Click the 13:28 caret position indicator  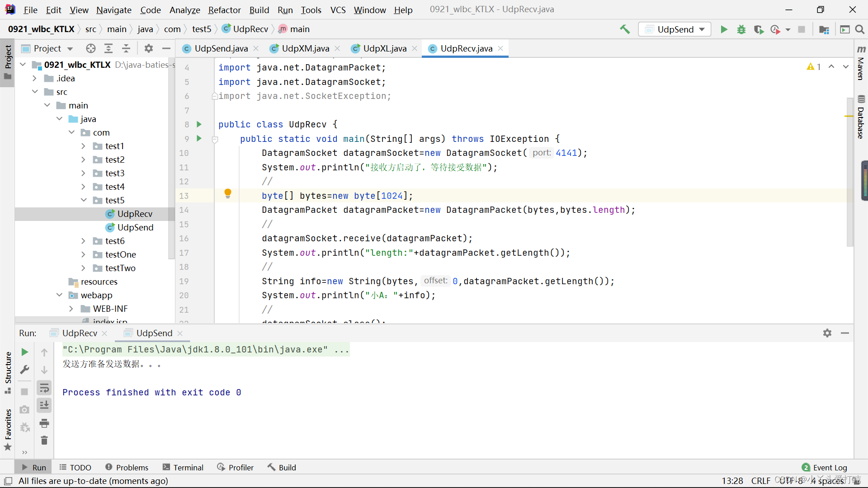coord(732,481)
